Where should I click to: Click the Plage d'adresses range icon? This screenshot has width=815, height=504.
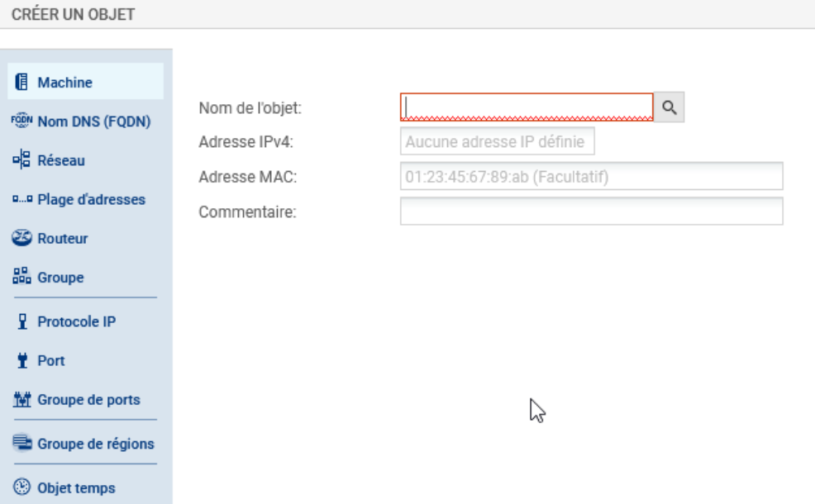[x=22, y=200]
